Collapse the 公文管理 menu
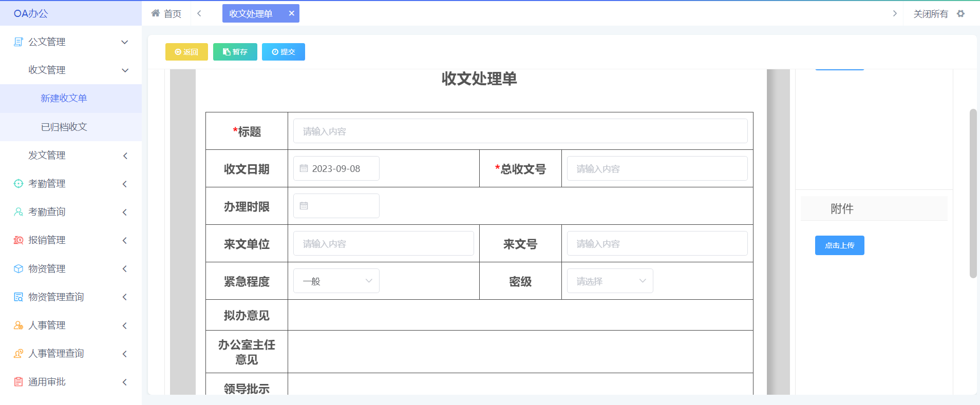The image size is (980, 405). pos(124,42)
